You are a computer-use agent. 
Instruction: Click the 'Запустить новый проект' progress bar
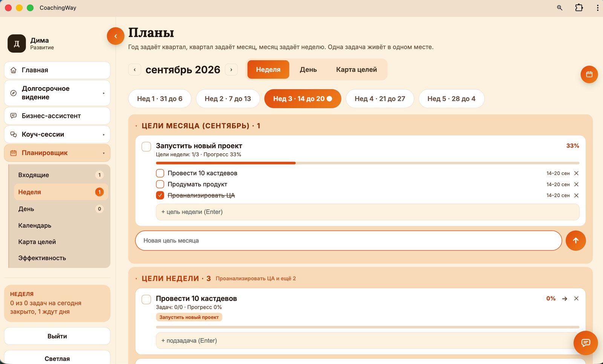click(367, 163)
